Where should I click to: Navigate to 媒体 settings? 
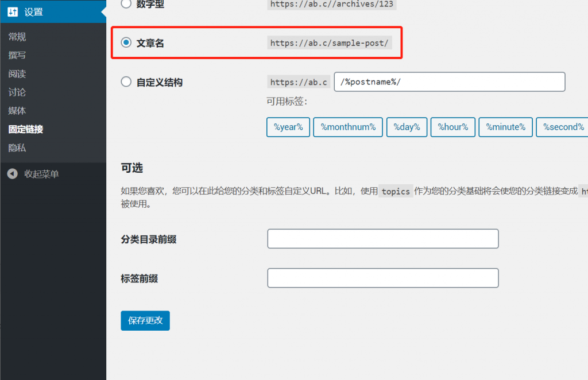pos(17,111)
